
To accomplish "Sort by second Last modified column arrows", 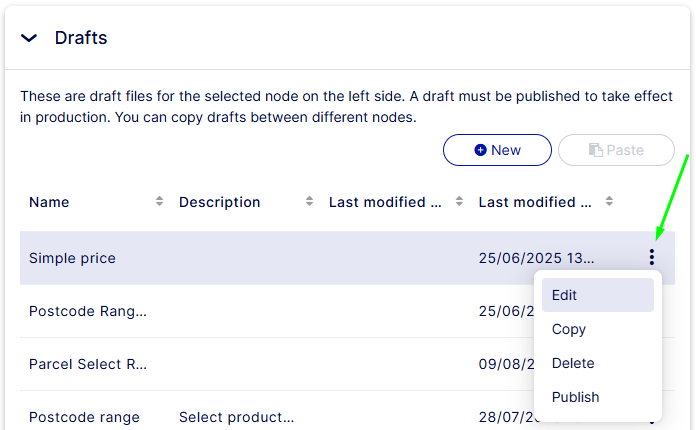I will click(x=610, y=202).
